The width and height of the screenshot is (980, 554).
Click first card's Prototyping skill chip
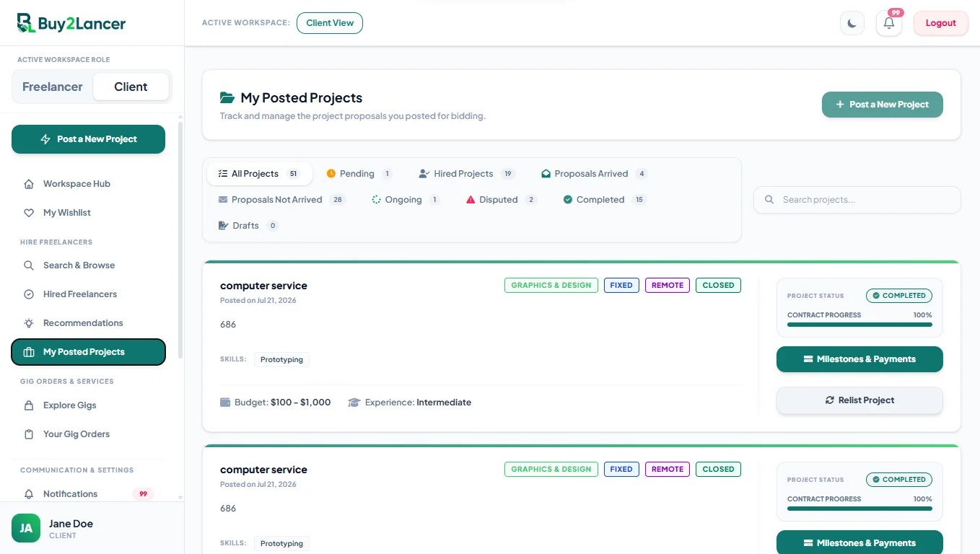(281, 360)
